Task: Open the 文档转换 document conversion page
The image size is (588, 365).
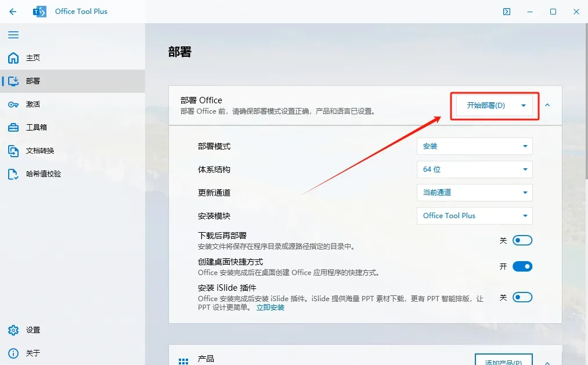Action: tap(73, 151)
